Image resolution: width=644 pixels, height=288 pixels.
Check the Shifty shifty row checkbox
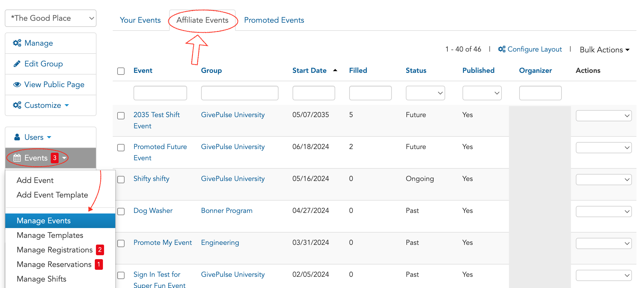(121, 180)
